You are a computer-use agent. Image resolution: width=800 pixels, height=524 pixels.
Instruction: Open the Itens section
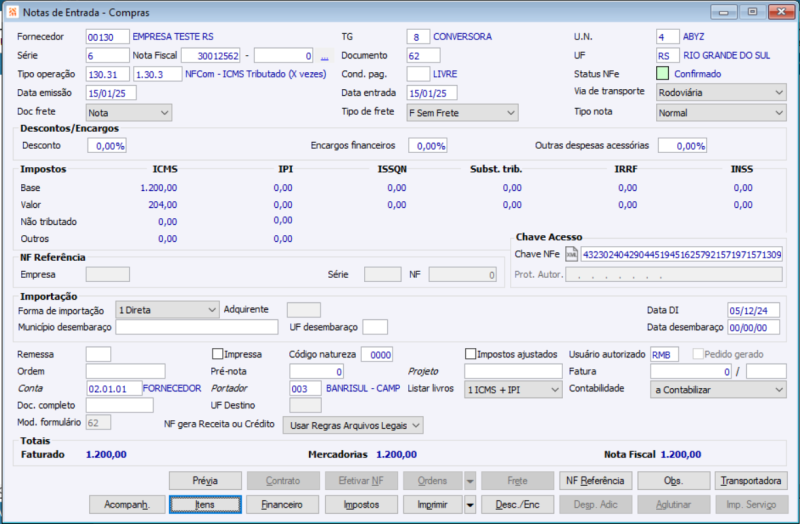[205, 505]
